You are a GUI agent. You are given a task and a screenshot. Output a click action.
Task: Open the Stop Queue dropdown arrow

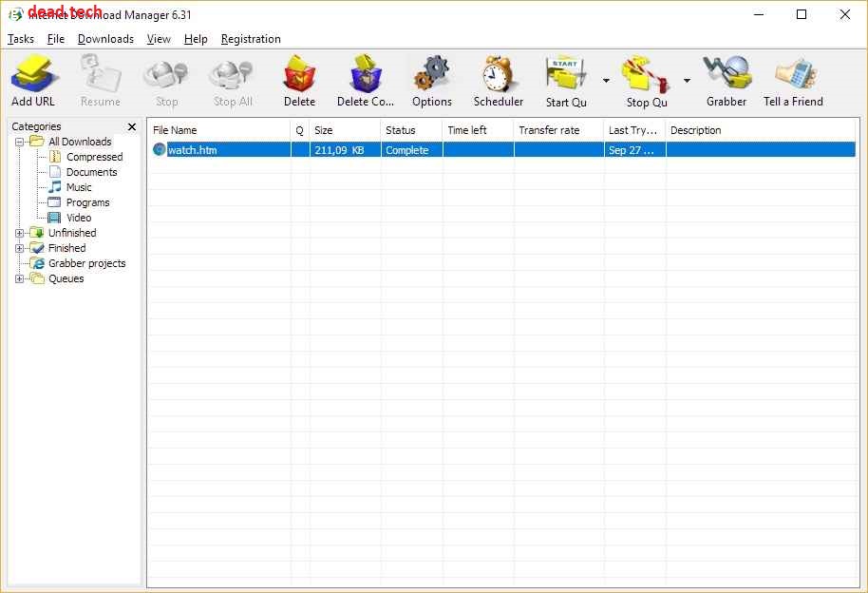point(687,81)
